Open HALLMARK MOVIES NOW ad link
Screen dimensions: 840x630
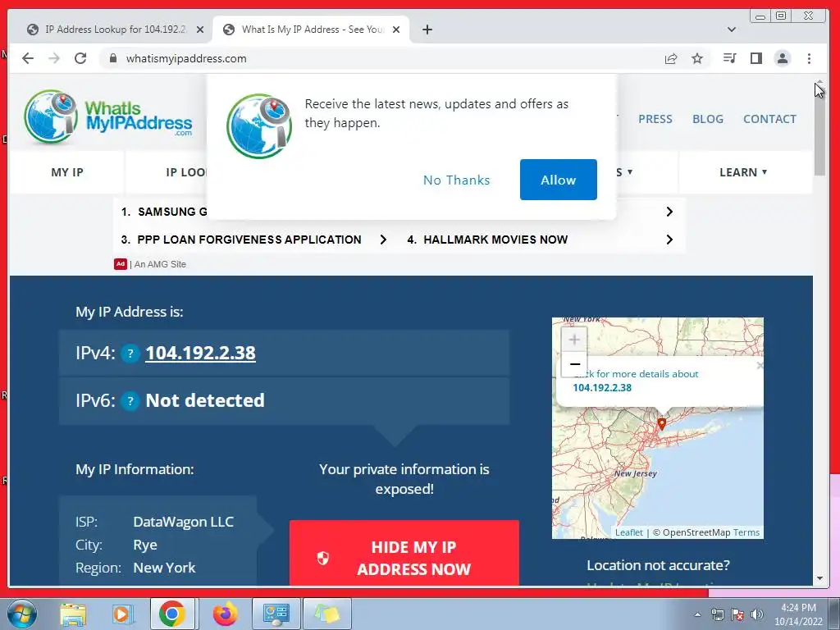(x=495, y=240)
